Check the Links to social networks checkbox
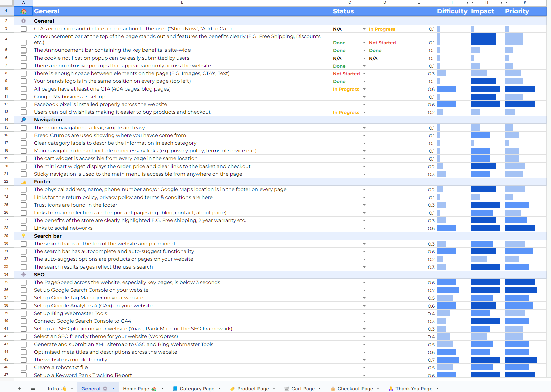 point(24,228)
